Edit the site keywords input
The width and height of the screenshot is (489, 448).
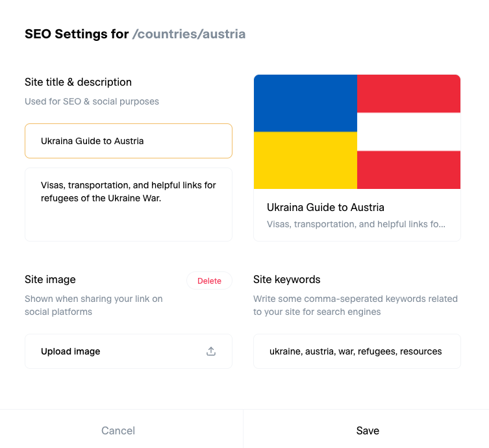point(357,351)
